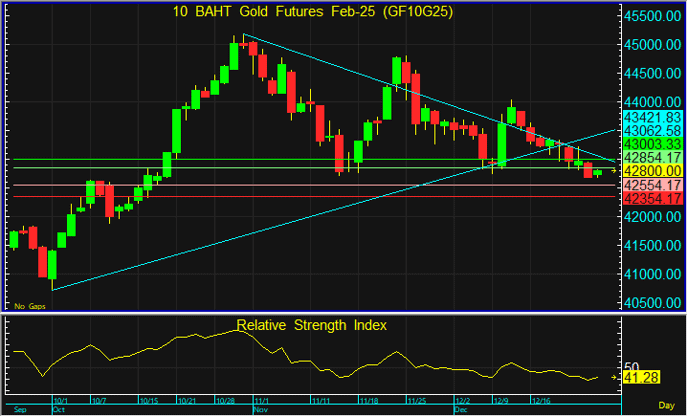Click the green 43003.33 price tag

coord(652,144)
